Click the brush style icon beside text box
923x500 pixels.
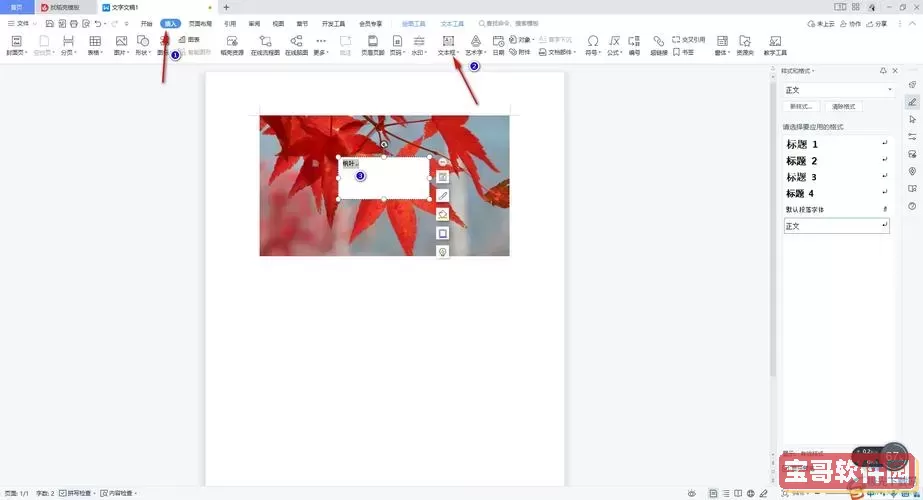(x=443, y=196)
